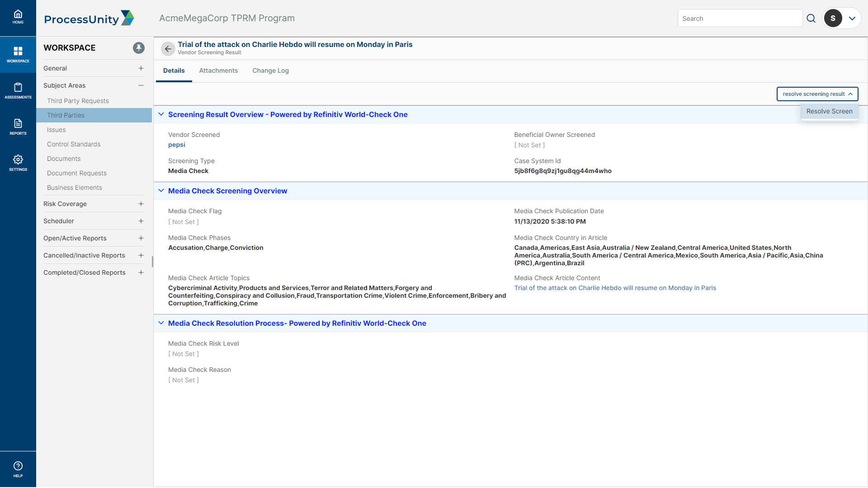Collapse Media Check Screening Overview section
This screenshot has height=488, width=868.
161,191
